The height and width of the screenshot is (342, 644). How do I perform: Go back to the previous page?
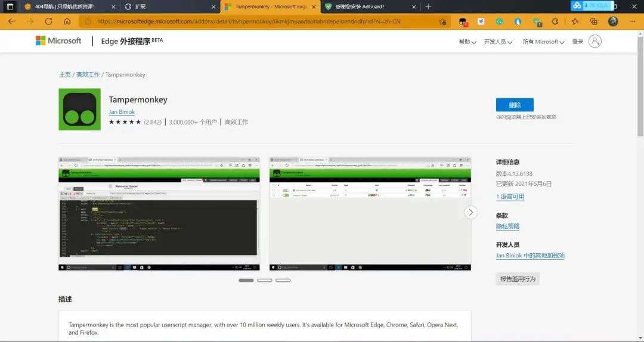click(x=11, y=21)
